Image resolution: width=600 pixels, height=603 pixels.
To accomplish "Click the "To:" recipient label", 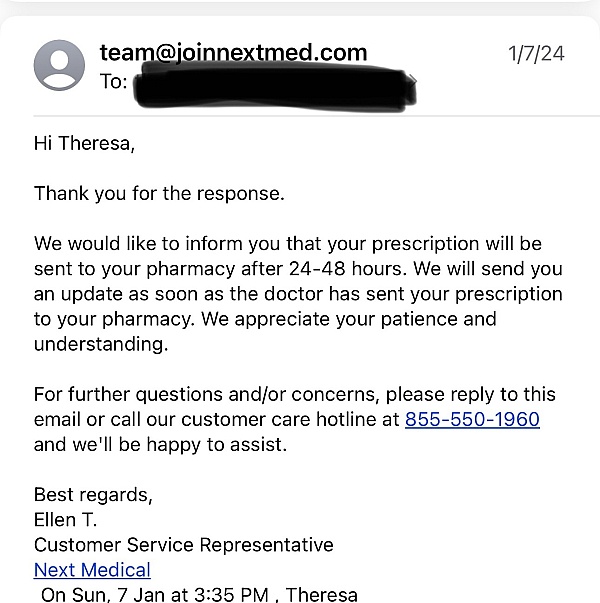I will pyautogui.click(x=113, y=82).
